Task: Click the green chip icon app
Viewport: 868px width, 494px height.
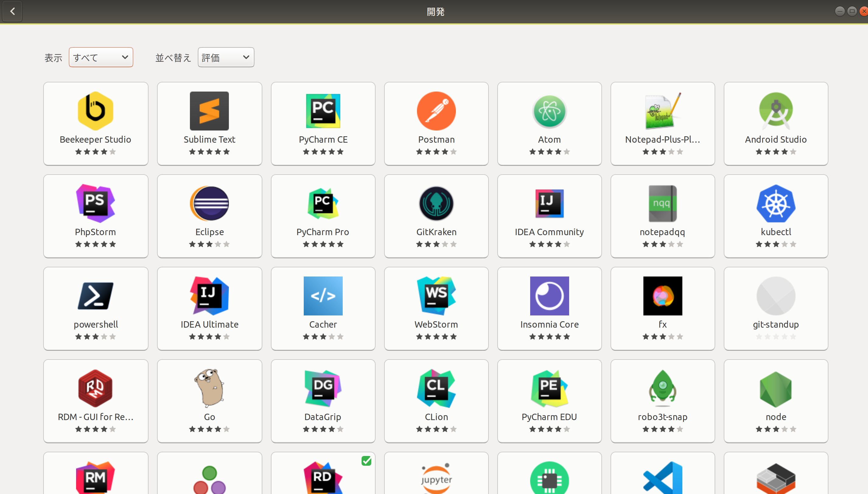Action: pos(549,478)
